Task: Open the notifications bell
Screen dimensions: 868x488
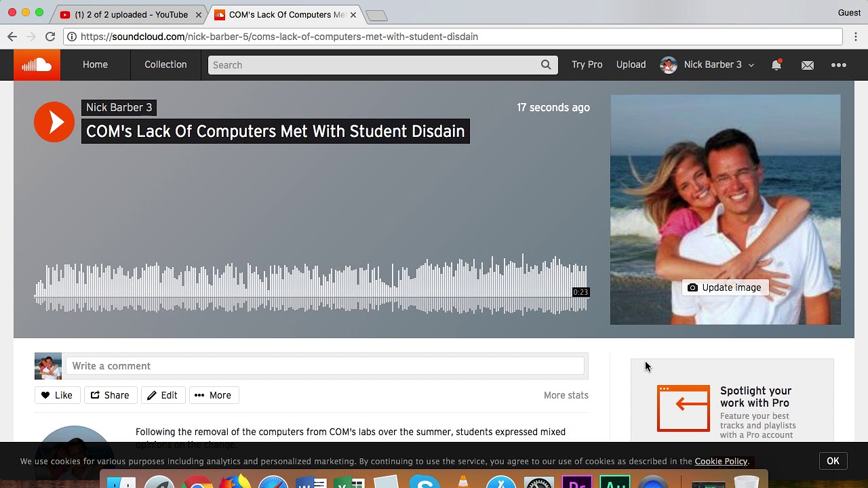Action: (x=776, y=65)
